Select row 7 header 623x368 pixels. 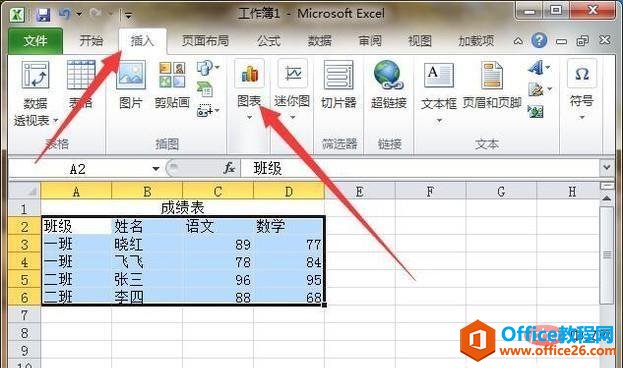[25, 314]
